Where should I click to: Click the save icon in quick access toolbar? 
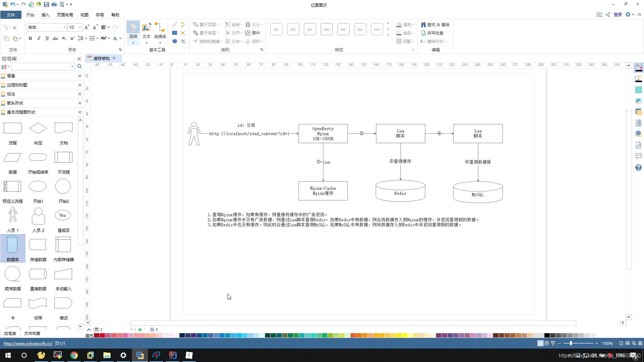click(46, 4)
